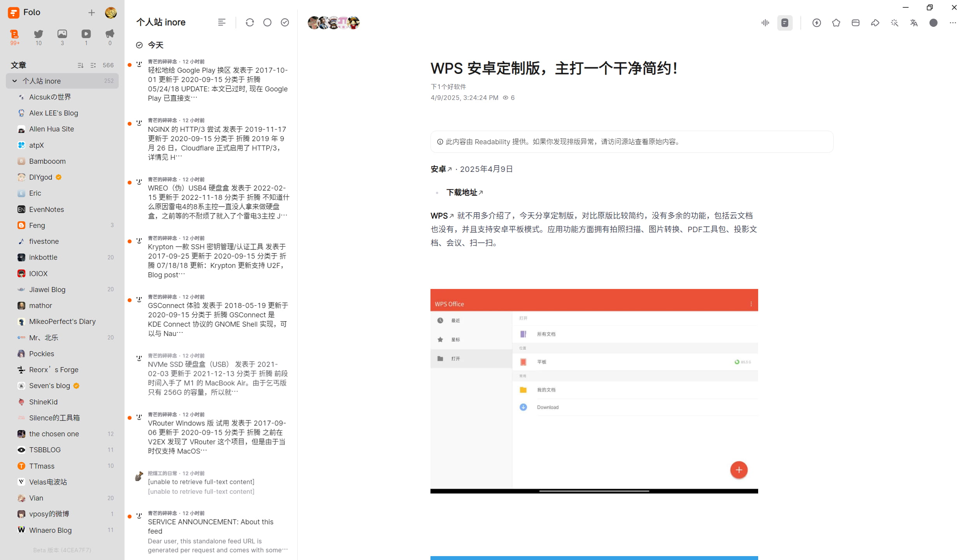The height and width of the screenshot is (560, 966).
Task: Open the WREO（伪）USB4 硬盘盒 entry
Action: click(211, 198)
